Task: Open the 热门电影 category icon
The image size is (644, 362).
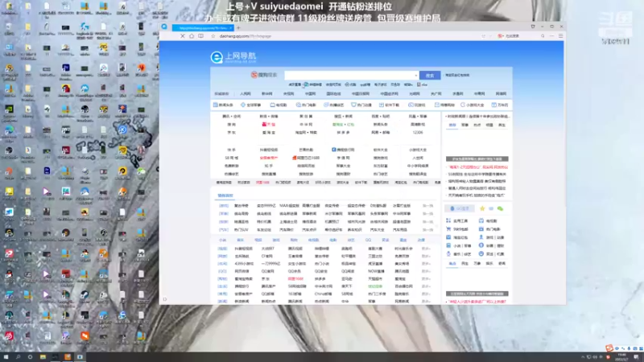Action: pyautogui.click(x=306, y=105)
